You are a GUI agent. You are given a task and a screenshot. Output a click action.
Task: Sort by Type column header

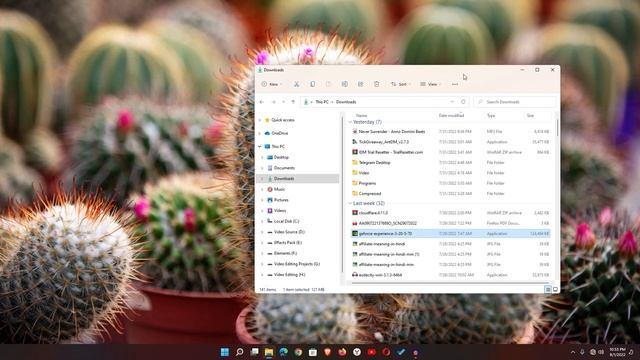click(x=491, y=116)
